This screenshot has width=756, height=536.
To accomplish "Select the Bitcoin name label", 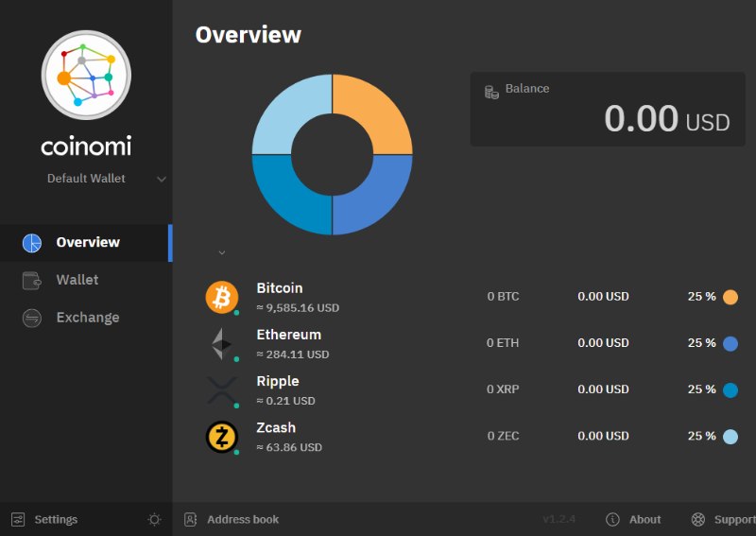I will [x=280, y=288].
